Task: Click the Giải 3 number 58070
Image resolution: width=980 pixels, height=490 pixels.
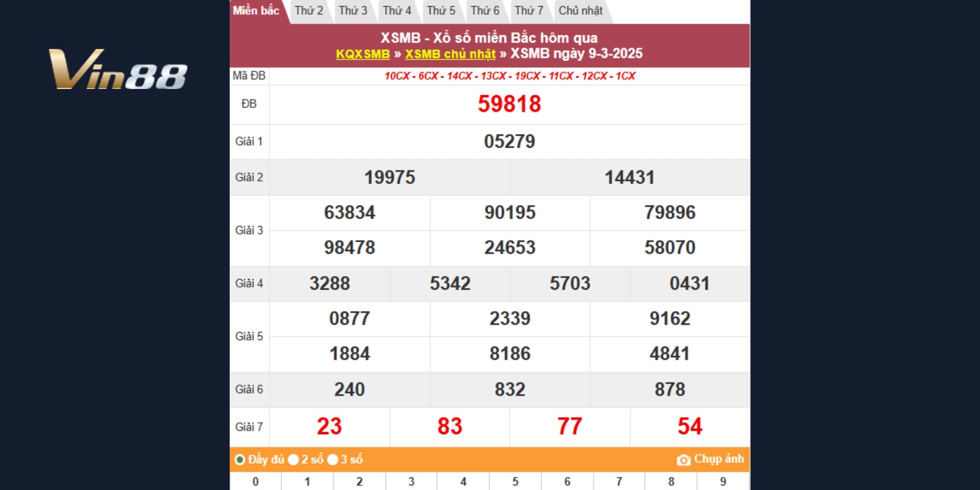Action: 670,248
